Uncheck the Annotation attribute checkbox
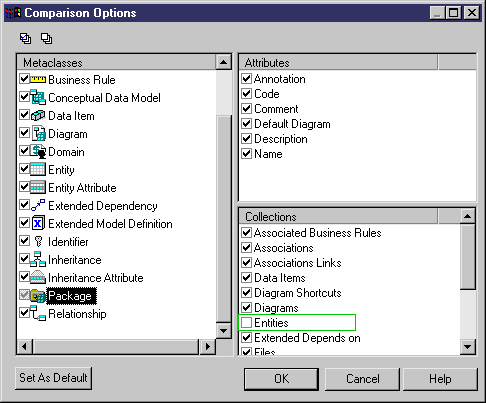Viewport: 486px width, 403px height. 246,78
